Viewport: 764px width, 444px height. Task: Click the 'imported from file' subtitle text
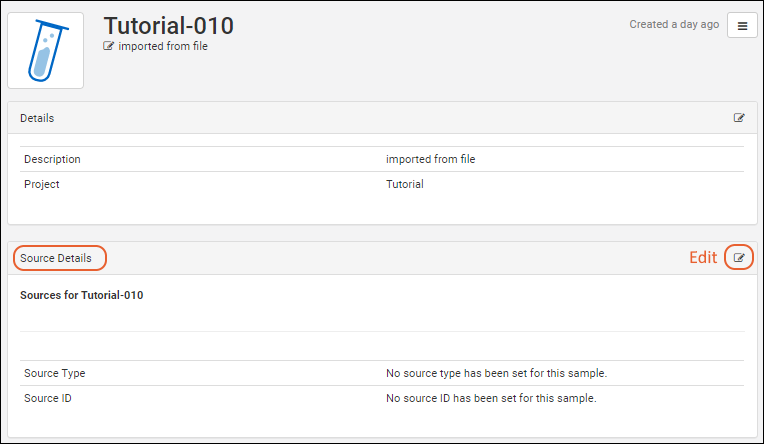pyautogui.click(x=163, y=46)
